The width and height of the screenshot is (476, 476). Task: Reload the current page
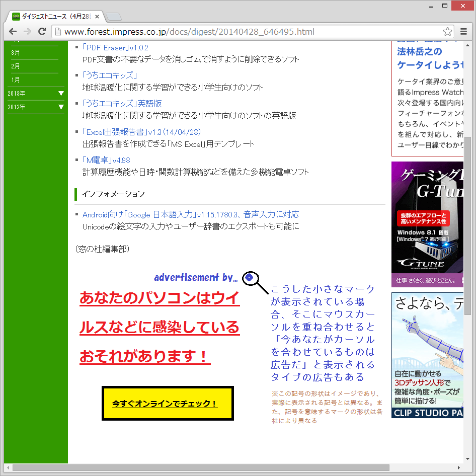[x=42, y=31]
